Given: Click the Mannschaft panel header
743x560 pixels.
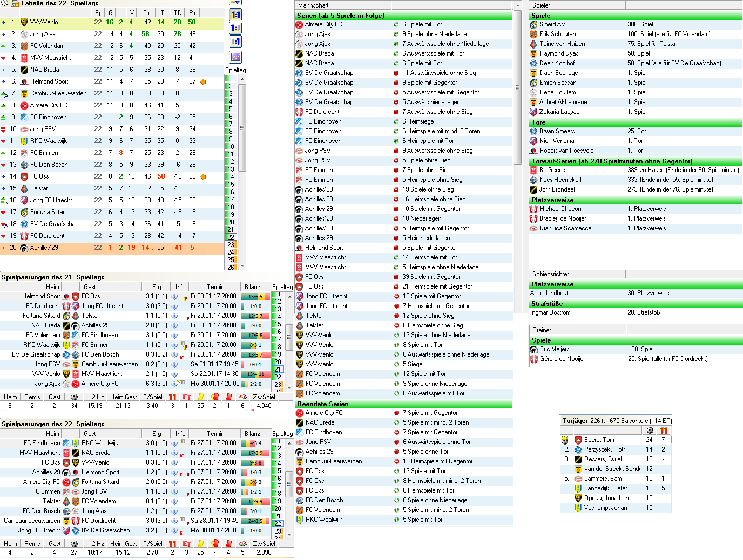Looking at the screenshot, I should [x=403, y=5].
